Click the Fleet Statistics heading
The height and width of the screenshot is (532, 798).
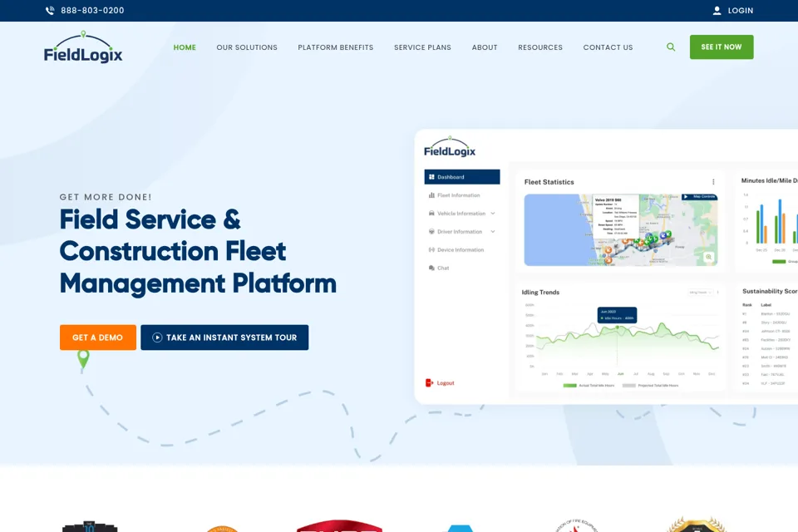coord(549,182)
